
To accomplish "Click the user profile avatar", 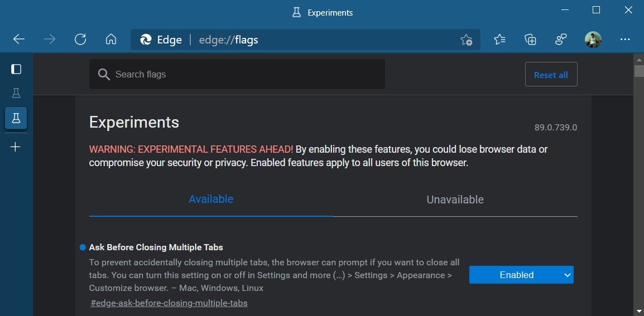I will [x=593, y=40].
